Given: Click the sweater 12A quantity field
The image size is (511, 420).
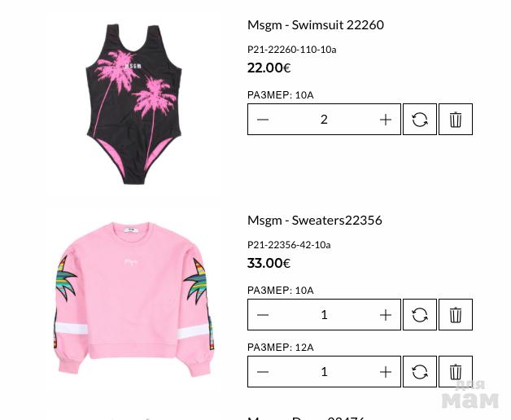Looking at the screenshot, I should coord(324,372).
